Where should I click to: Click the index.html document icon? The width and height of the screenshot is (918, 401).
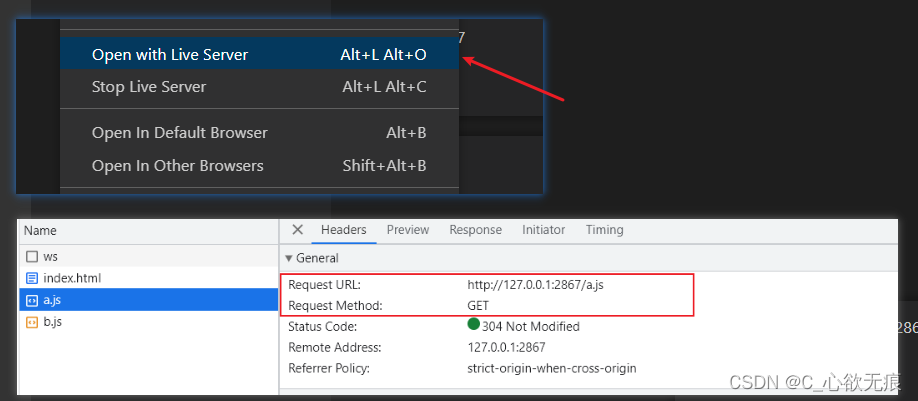(32, 278)
